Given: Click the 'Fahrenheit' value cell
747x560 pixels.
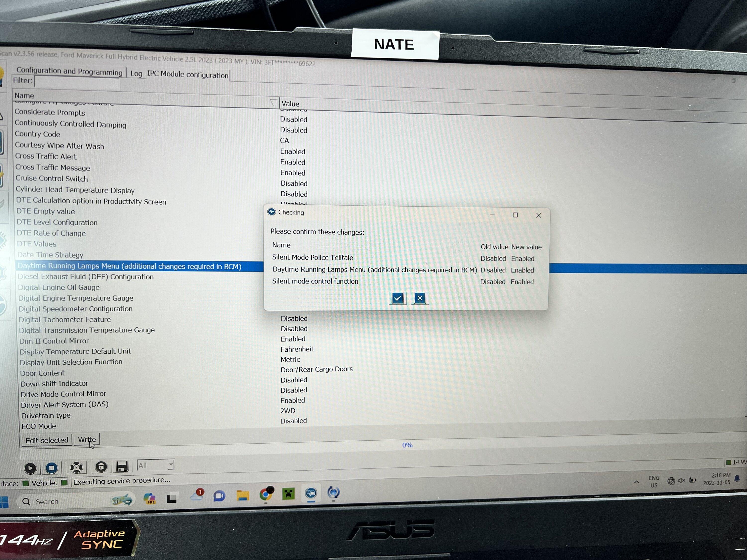Looking at the screenshot, I should point(297,349).
